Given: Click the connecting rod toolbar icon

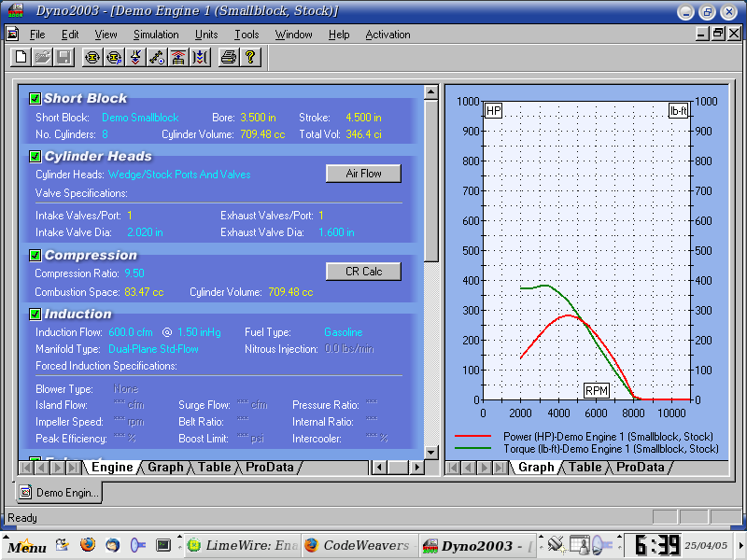Looking at the screenshot, I should (157, 58).
